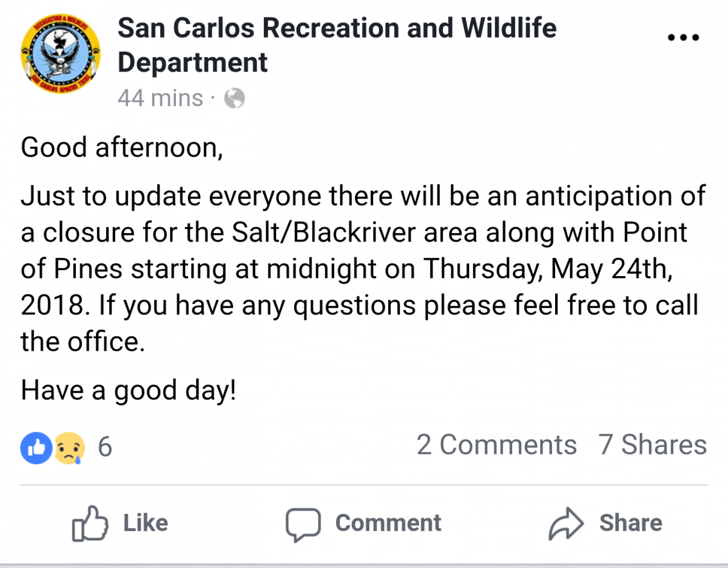Open the 44 mins timestamp link
The height and width of the screenshot is (568, 728).
[160, 98]
